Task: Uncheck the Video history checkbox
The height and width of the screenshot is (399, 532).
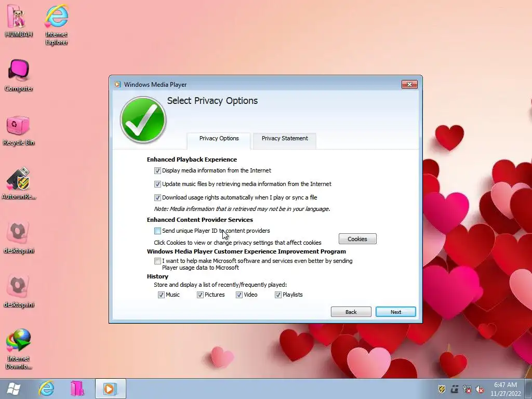Action: pyautogui.click(x=239, y=295)
